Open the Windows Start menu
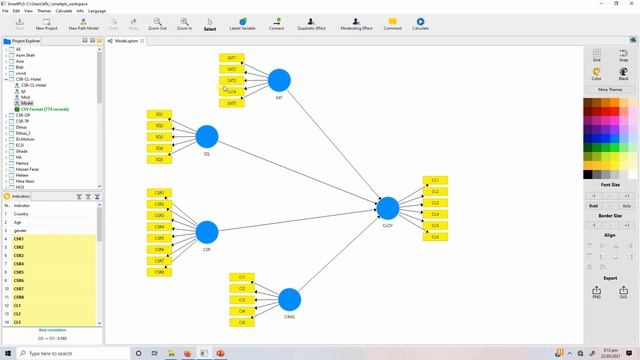Screen dimensions: 640x360 [x=8, y=353]
